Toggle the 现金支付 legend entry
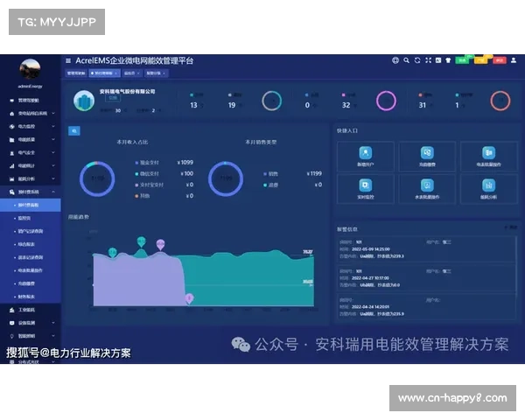 147,163
